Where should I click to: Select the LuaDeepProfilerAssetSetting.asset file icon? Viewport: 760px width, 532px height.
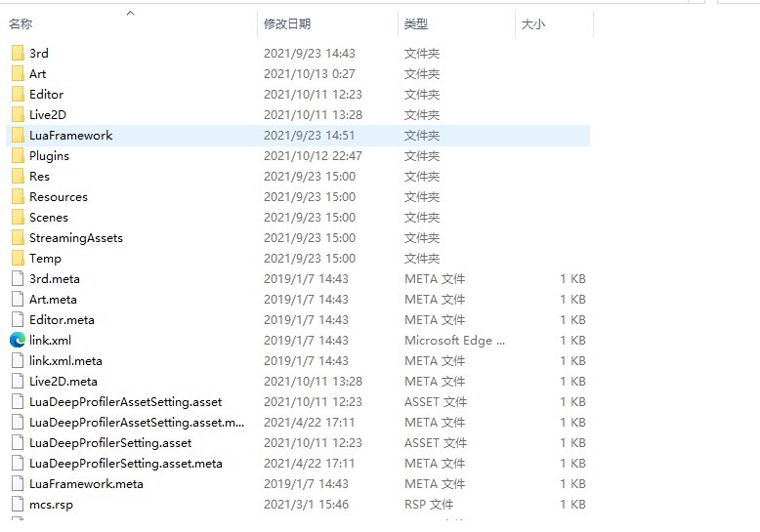18,401
